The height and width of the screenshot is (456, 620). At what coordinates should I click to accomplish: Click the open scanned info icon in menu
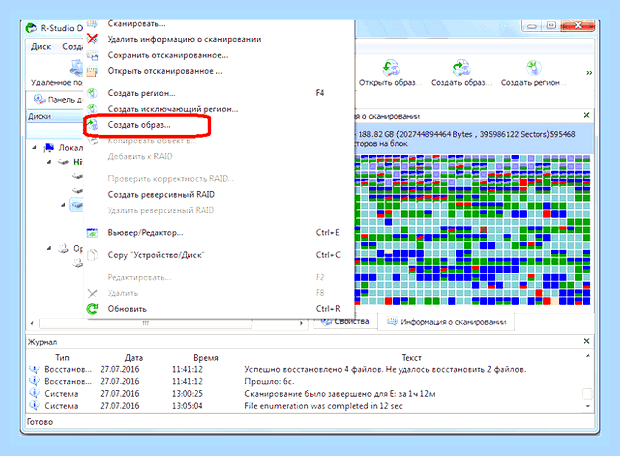[x=93, y=71]
